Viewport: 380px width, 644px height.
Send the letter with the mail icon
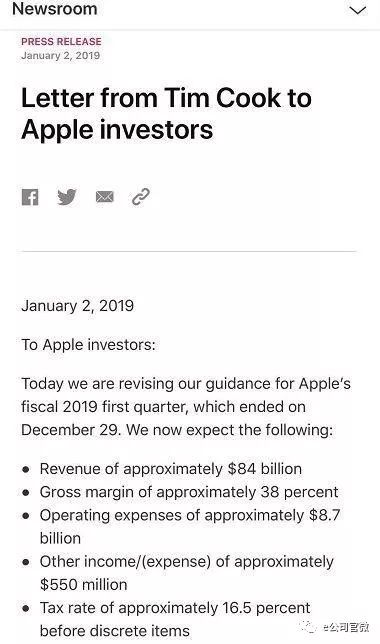coord(104,197)
